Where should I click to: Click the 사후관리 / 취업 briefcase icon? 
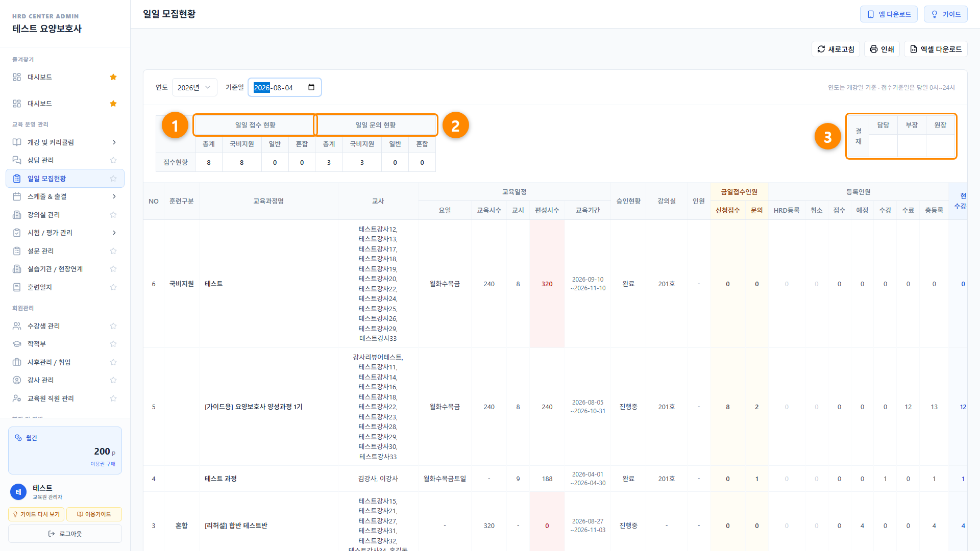coord(17,362)
